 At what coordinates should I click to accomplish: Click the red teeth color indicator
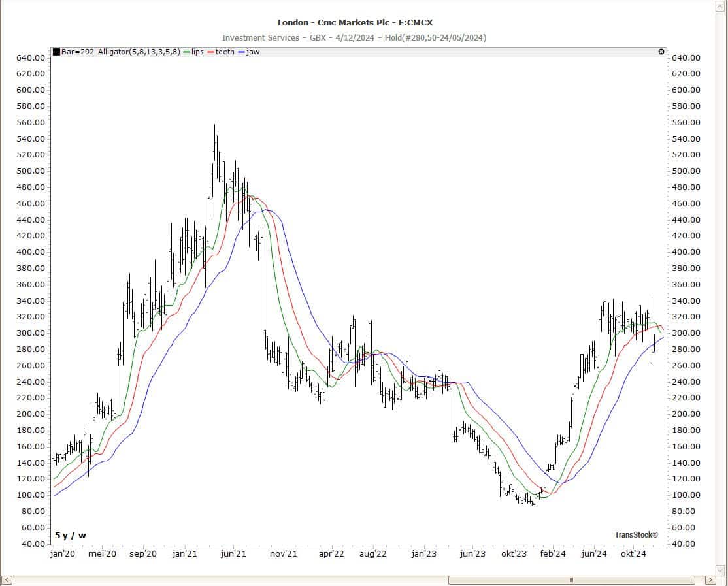pos(209,52)
